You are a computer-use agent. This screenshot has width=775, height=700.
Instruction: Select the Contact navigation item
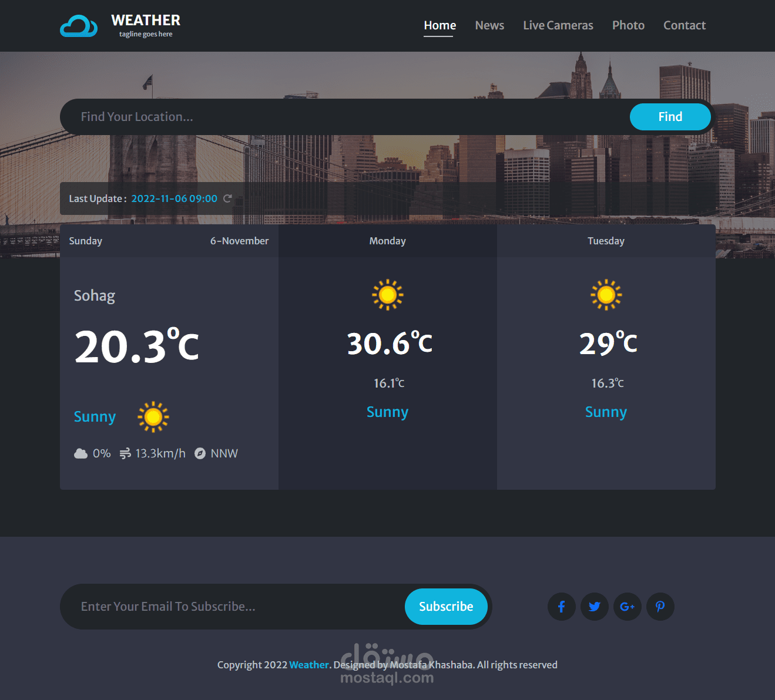(x=684, y=25)
